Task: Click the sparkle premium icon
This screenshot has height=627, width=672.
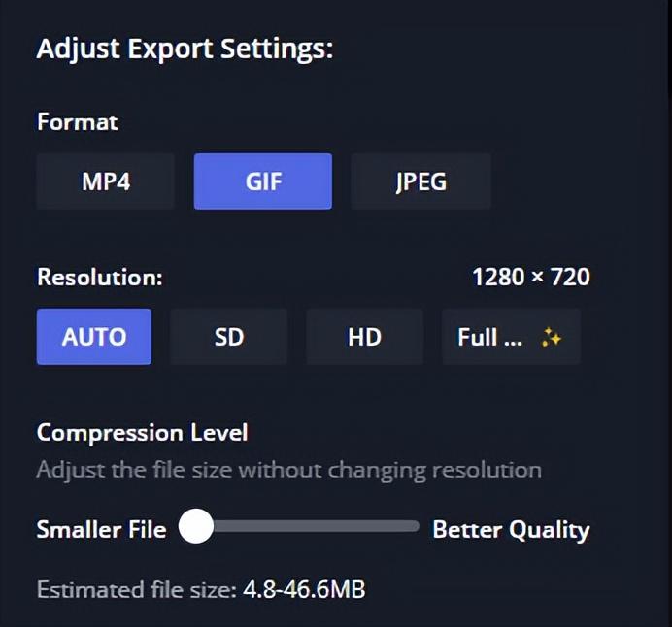Action: [x=552, y=337]
